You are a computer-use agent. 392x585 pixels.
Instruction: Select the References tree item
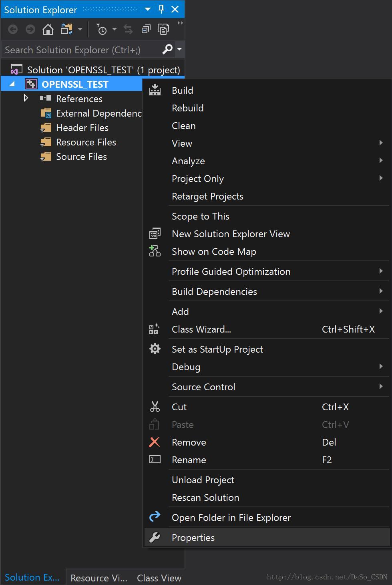[x=79, y=99]
